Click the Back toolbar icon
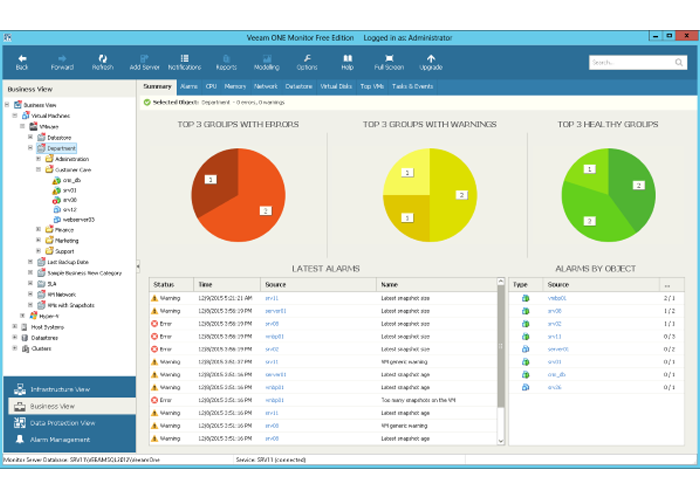This screenshot has width=700, height=500. 22,62
